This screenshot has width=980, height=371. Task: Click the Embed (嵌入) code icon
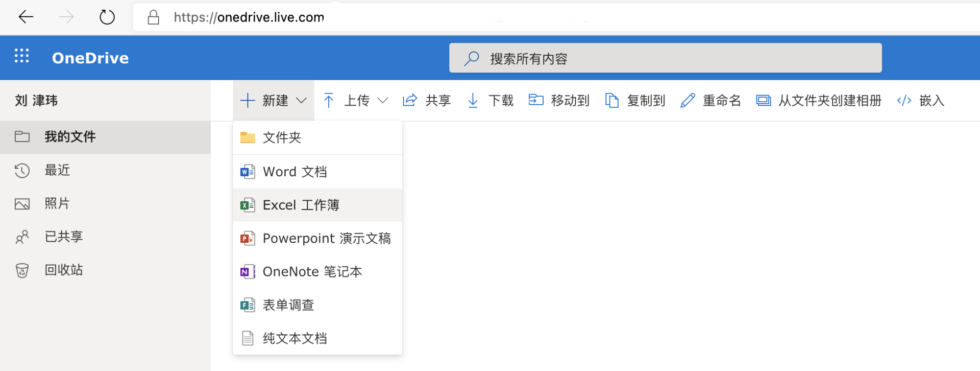click(x=904, y=100)
